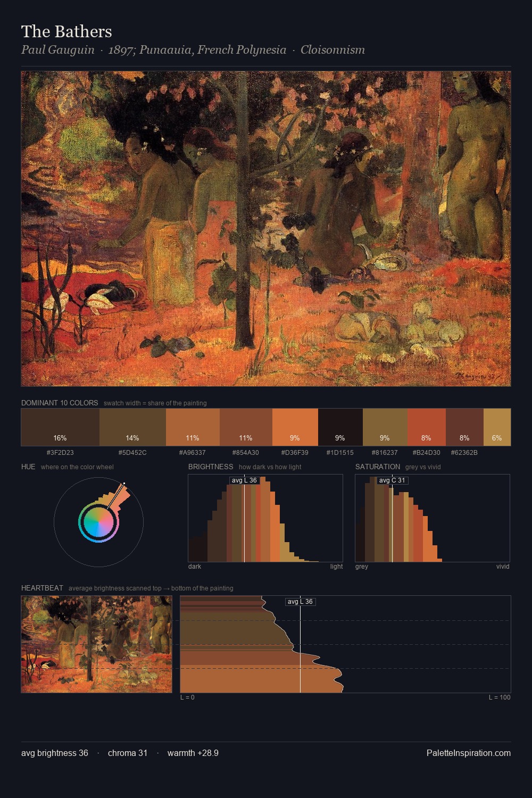Select the #854A30 hex code text
532x798 pixels.
(246, 453)
